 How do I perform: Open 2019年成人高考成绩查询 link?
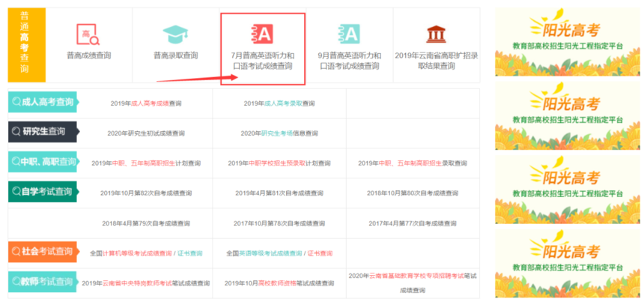point(146,103)
